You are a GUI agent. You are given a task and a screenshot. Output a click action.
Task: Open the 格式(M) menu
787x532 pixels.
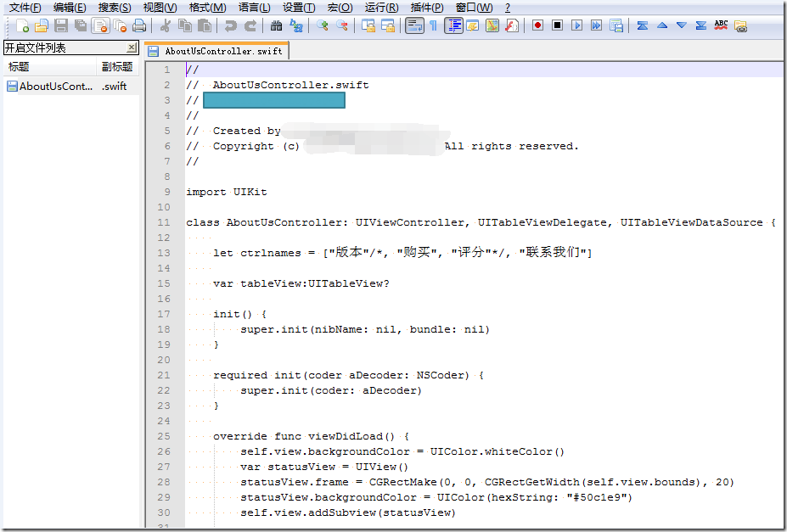point(207,8)
